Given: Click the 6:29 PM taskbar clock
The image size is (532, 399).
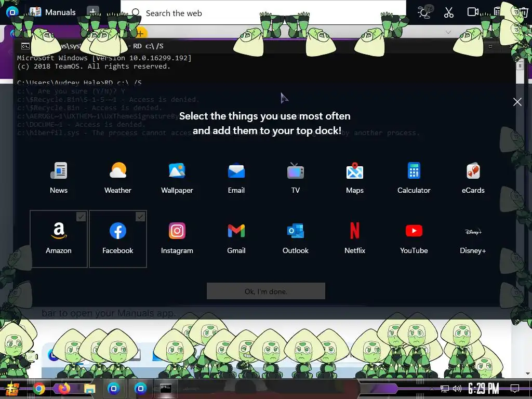Looking at the screenshot, I should tap(484, 389).
